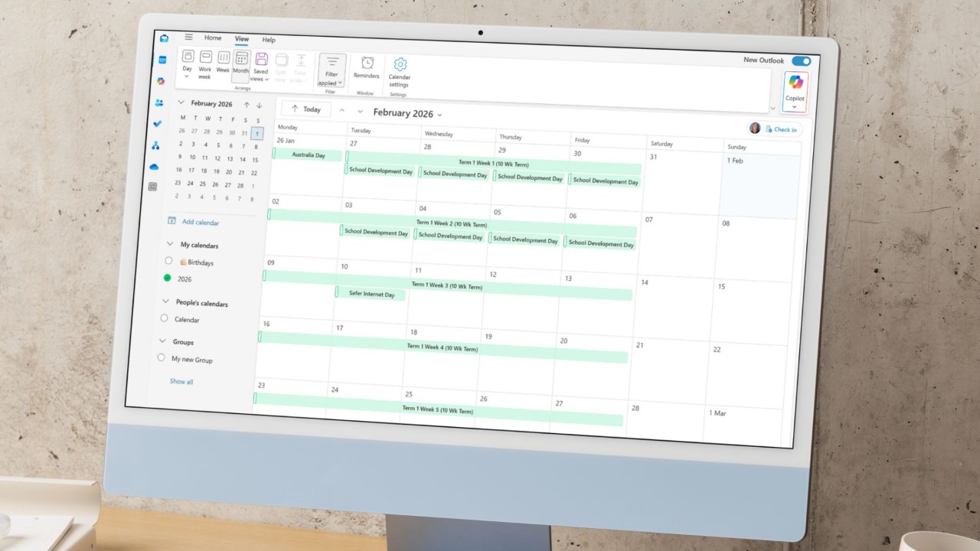Go to previous month in mini calendar

(247, 105)
